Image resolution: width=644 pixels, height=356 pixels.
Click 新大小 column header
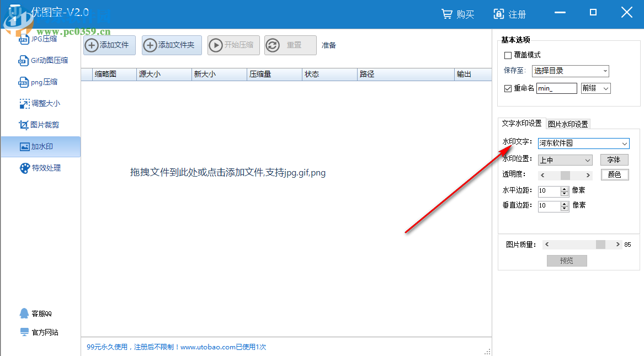point(219,75)
